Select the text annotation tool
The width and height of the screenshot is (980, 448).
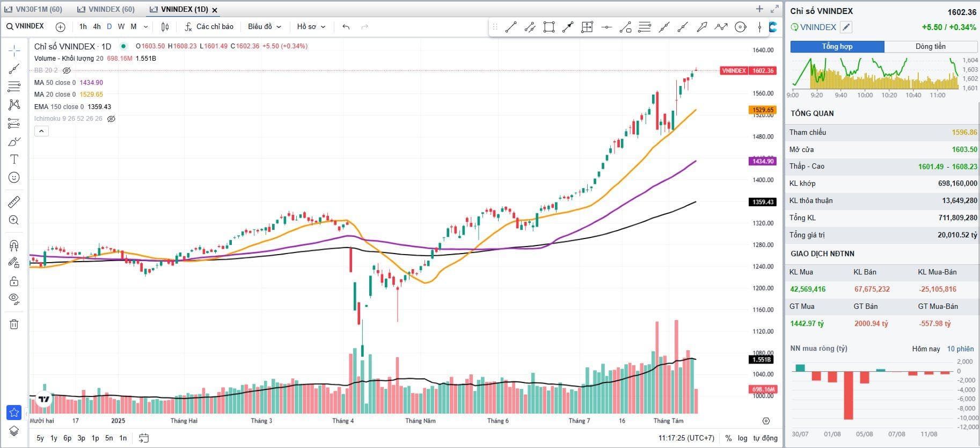pyautogui.click(x=14, y=160)
